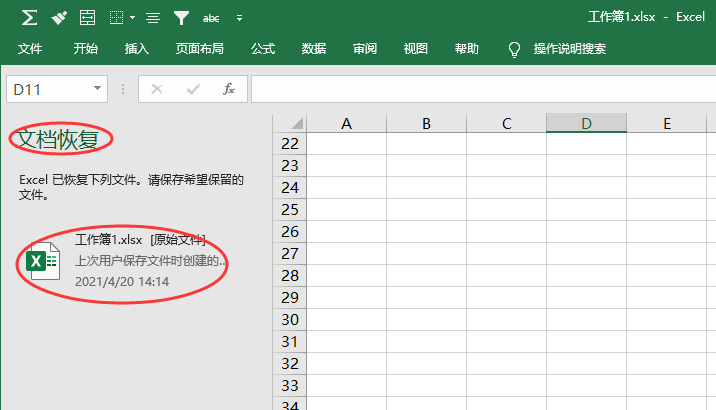Expand the Name Box dropdown arrow
The width and height of the screenshot is (716, 410).
click(97, 88)
